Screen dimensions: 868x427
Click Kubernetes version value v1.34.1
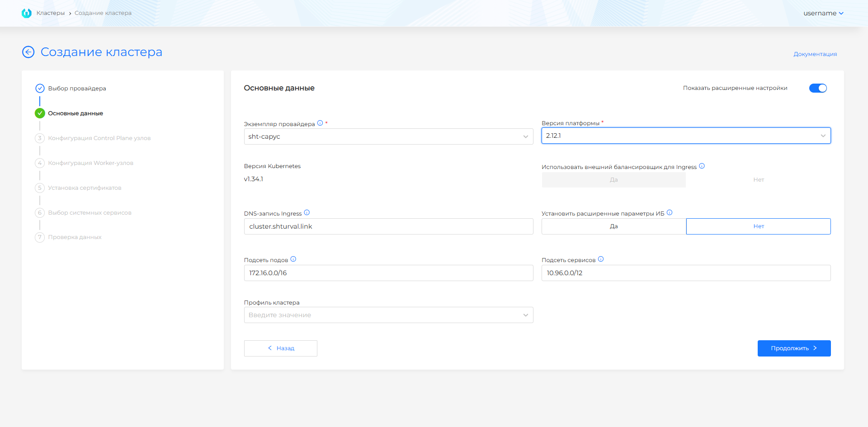(254, 179)
